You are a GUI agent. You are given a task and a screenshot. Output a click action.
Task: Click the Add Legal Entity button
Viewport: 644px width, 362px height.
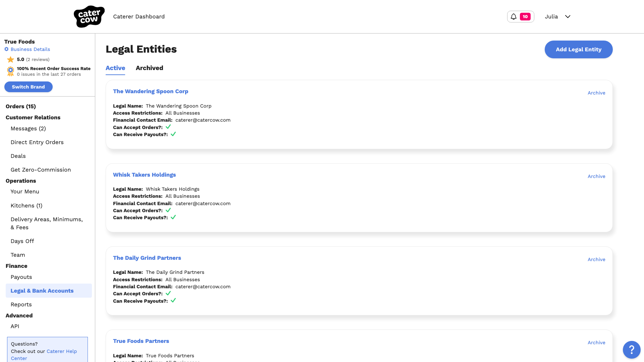point(579,49)
